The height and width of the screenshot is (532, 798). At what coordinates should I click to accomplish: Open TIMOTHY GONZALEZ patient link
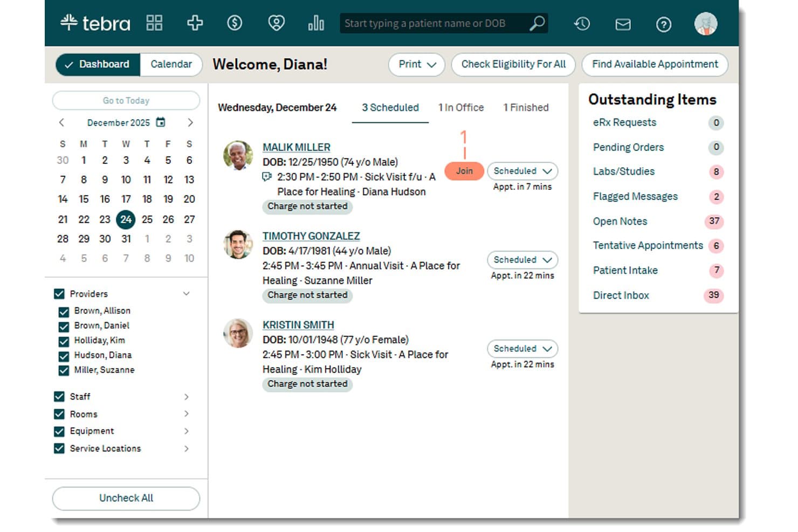(311, 236)
